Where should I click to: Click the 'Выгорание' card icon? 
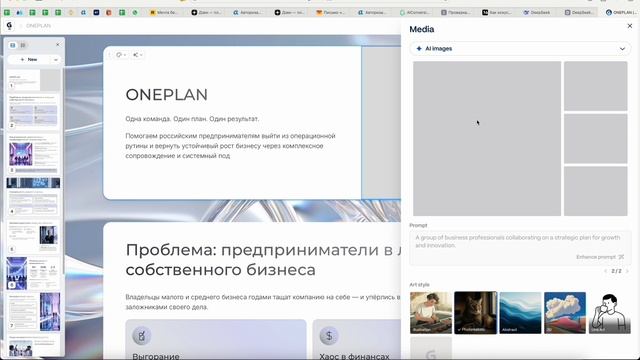click(142, 336)
